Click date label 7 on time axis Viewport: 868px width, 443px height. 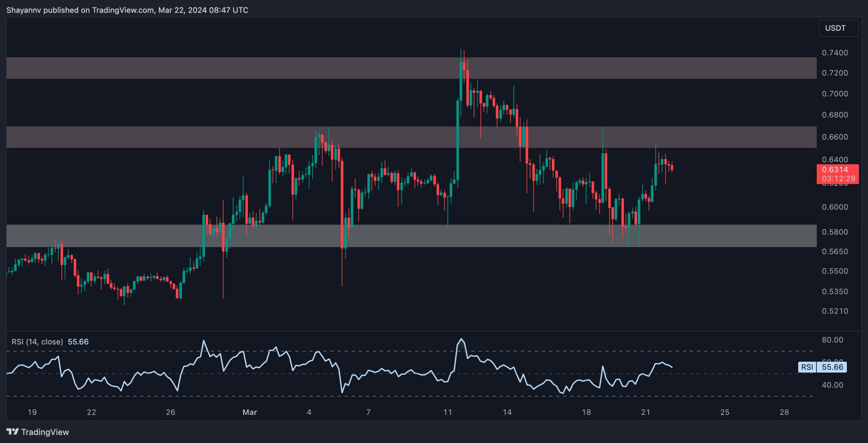[x=368, y=412]
